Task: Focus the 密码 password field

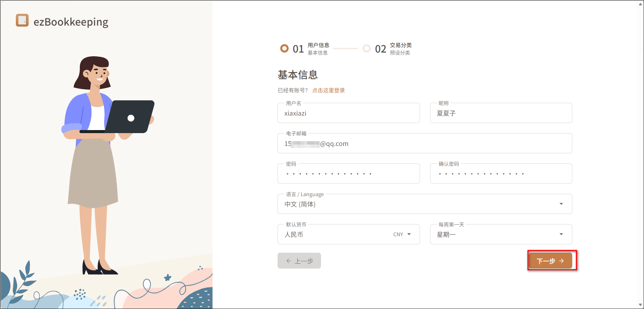Action: coord(348,174)
